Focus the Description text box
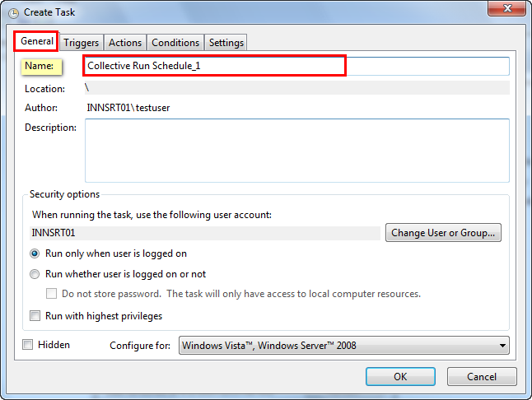The height and width of the screenshot is (400, 532). coord(296,149)
